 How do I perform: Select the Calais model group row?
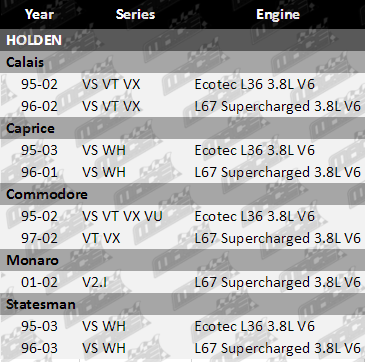click(x=182, y=62)
